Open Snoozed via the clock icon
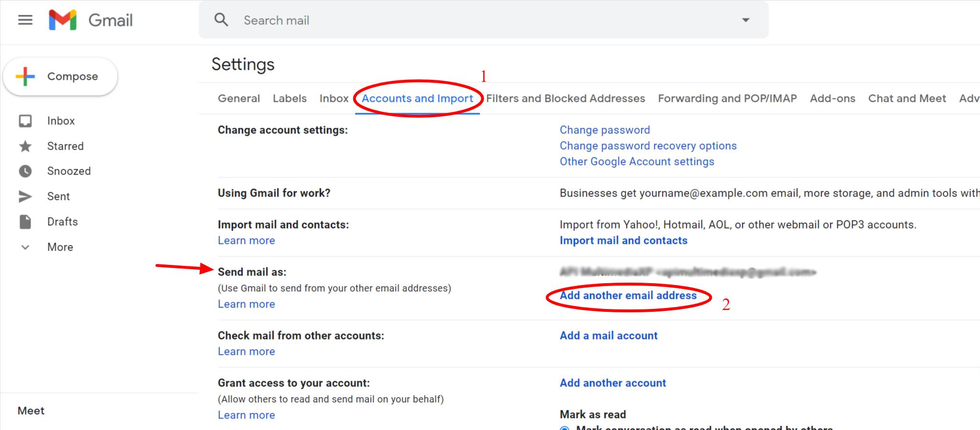Viewport: 980px width, 430px height. (x=25, y=171)
